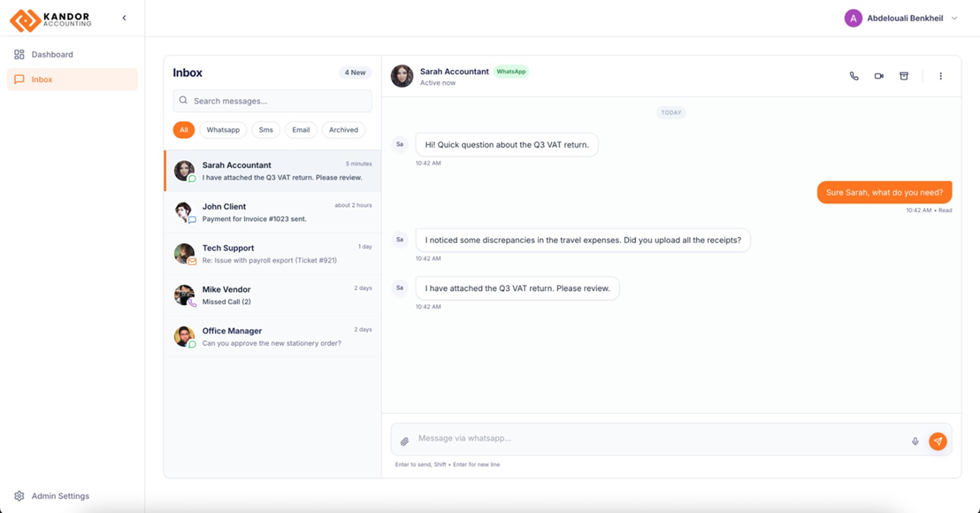Filter inbox by Whatsapp
This screenshot has height=513, width=980.
pyautogui.click(x=223, y=130)
